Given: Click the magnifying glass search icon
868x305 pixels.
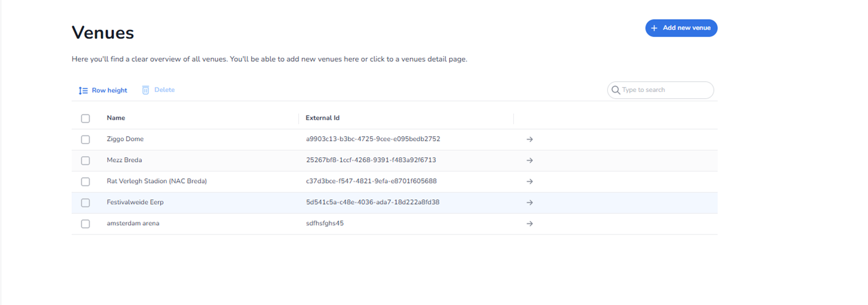Looking at the screenshot, I should coord(615,90).
